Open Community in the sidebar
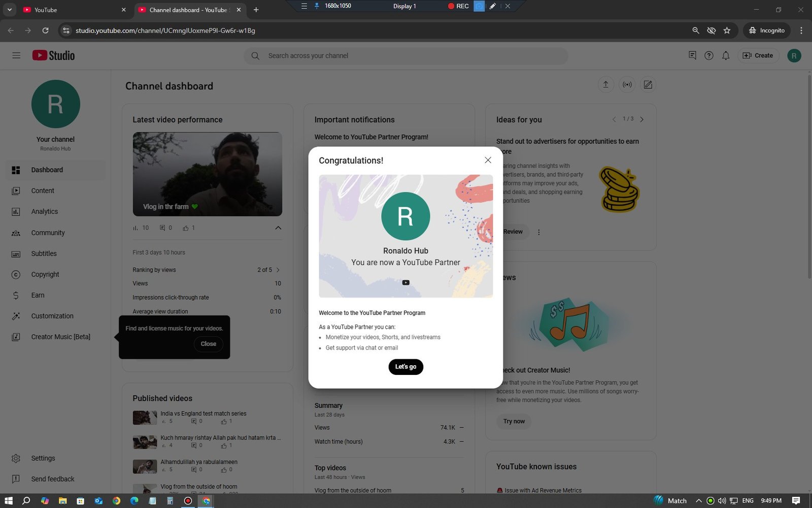 tap(55, 233)
